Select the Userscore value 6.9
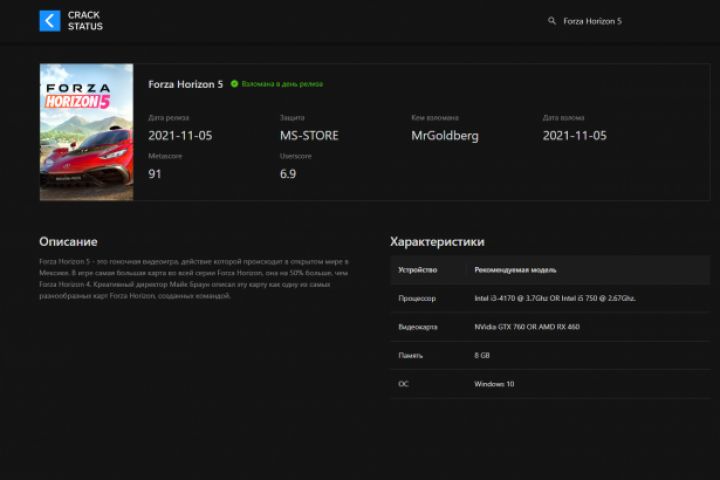Image resolution: width=720 pixels, height=480 pixels. (x=288, y=174)
